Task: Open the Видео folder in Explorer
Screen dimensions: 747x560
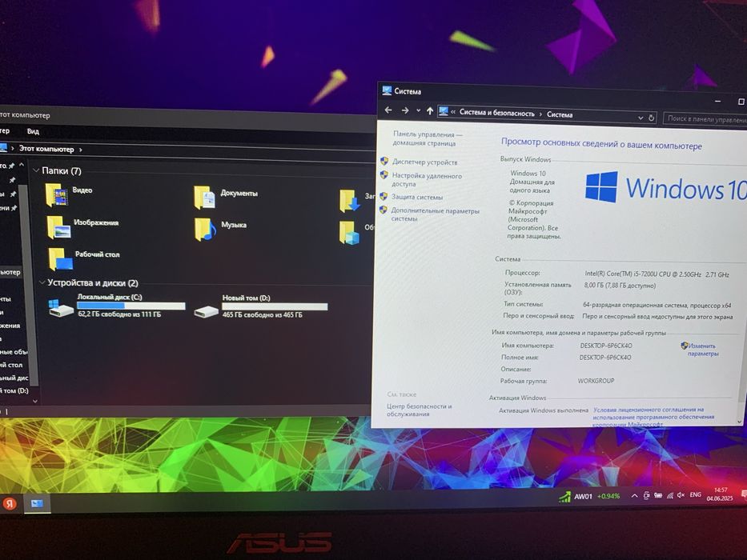Action: (x=56, y=195)
